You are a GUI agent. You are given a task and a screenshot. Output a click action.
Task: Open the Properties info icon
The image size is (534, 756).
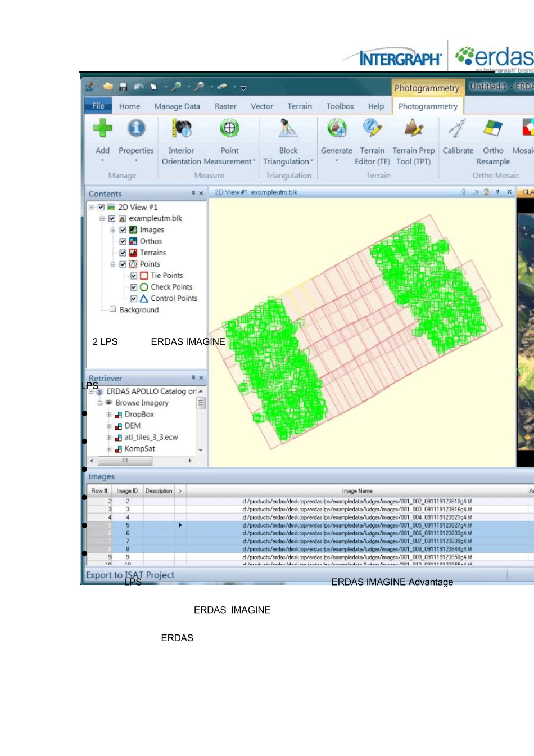click(136, 128)
